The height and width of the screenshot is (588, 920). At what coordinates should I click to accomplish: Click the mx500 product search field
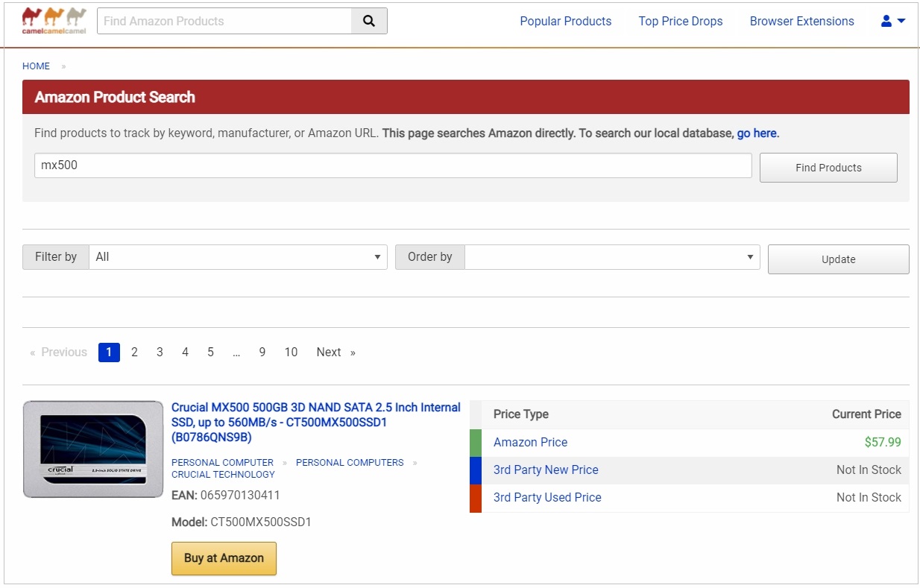(x=393, y=165)
